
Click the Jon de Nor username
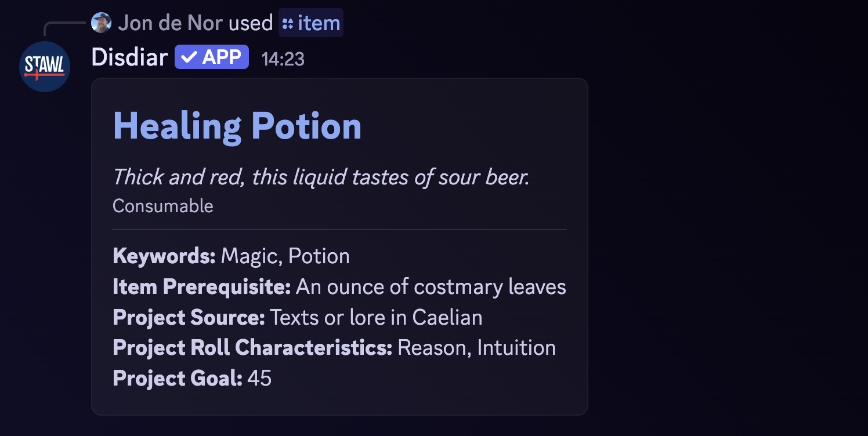[170, 23]
